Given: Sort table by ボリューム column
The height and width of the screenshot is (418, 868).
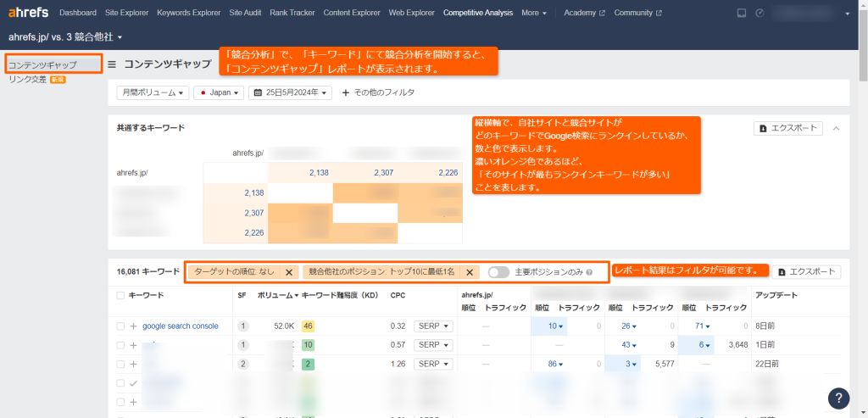Looking at the screenshot, I should point(278,296).
